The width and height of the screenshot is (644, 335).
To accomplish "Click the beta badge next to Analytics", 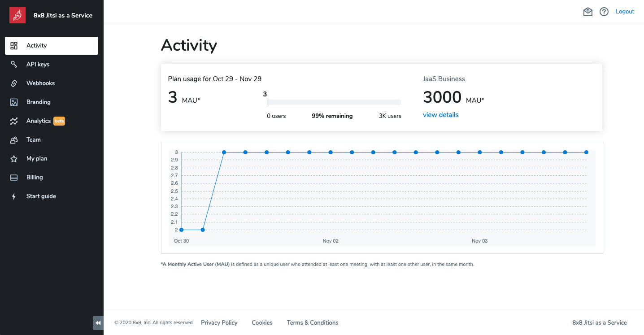I will 59,121.
